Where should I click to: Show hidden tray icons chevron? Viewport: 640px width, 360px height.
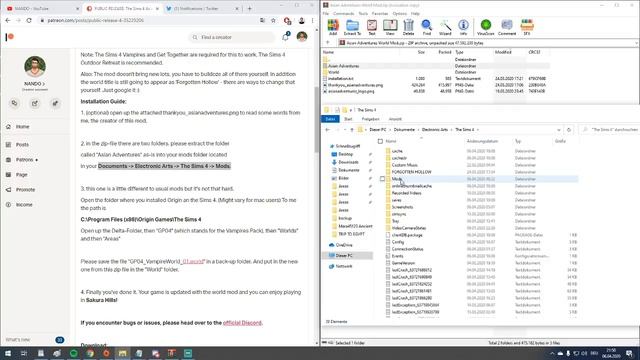(552, 353)
